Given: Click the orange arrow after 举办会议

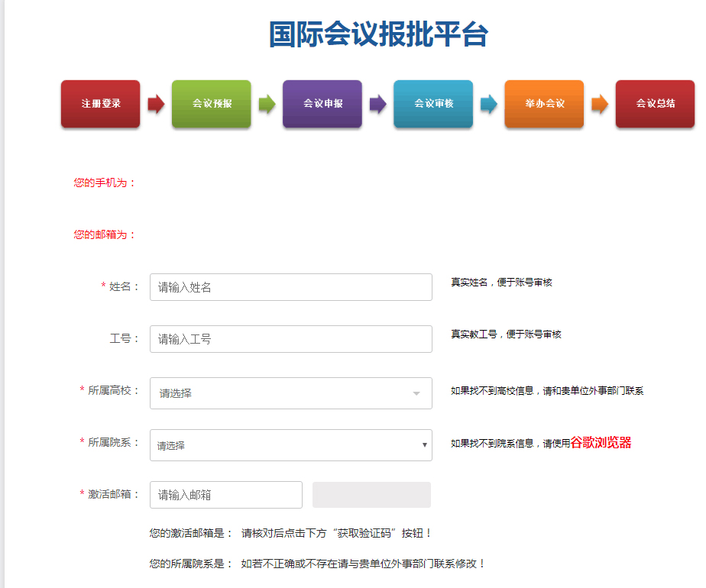Looking at the screenshot, I should click(x=599, y=104).
